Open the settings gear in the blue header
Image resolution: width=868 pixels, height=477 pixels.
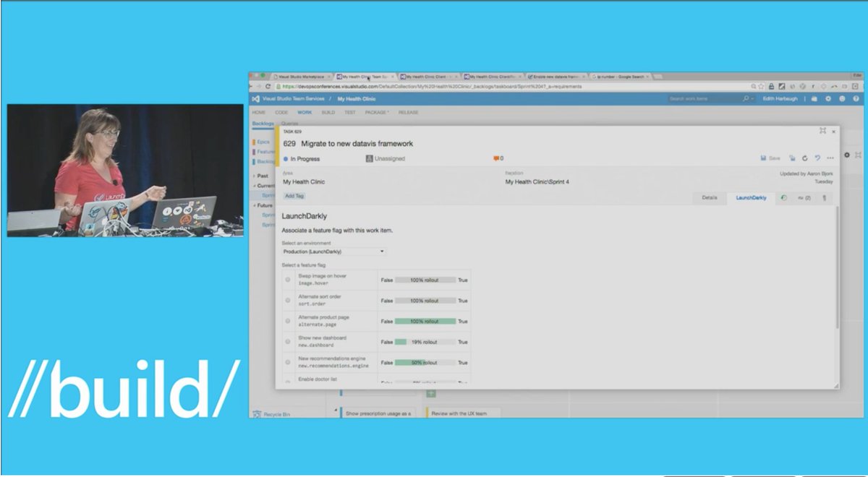tap(828, 98)
